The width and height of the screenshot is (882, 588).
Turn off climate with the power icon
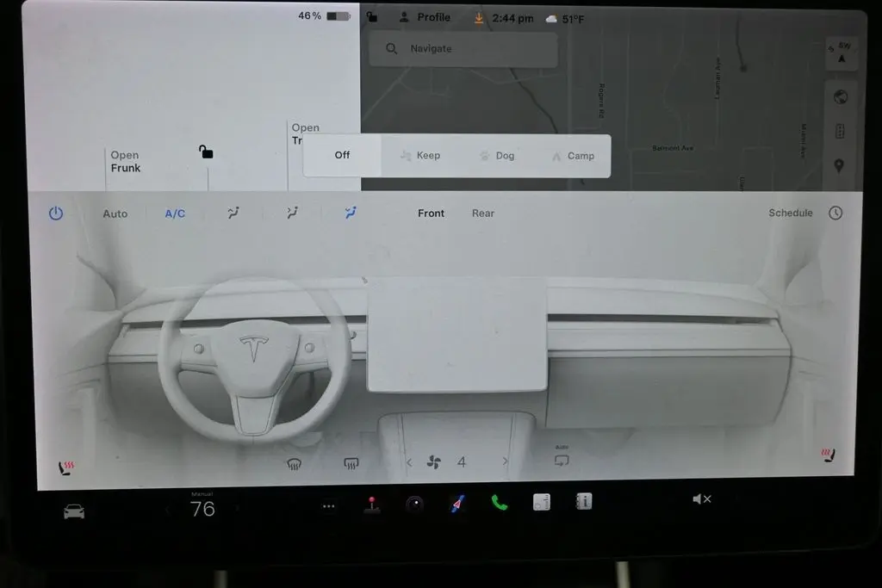point(56,214)
